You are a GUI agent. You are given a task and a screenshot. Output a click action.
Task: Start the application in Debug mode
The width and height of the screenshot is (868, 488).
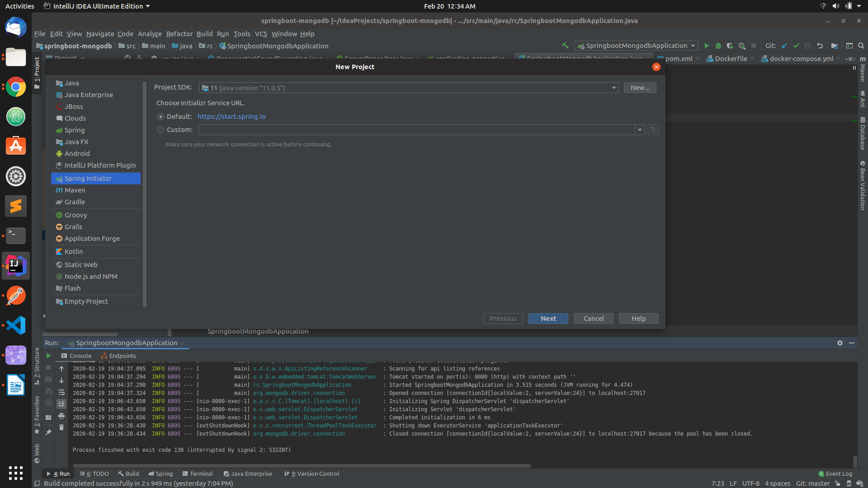(719, 46)
